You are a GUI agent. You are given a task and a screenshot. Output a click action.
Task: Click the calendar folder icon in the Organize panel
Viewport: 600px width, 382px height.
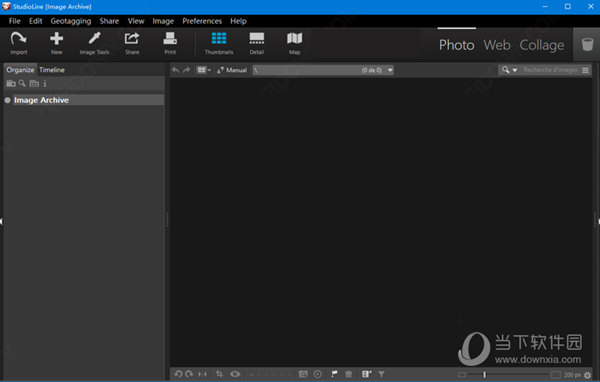click(x=34, y=83)
